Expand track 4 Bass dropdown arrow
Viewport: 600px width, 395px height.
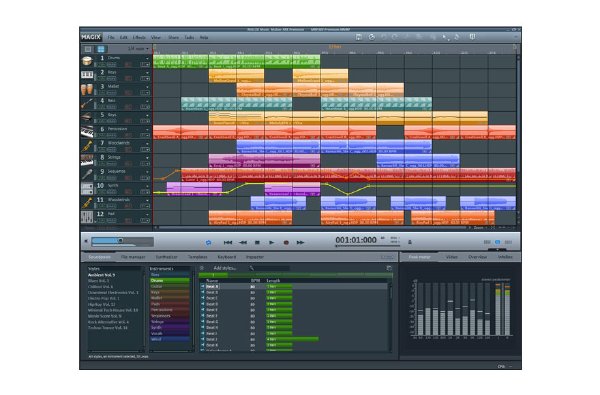[147, 101]
